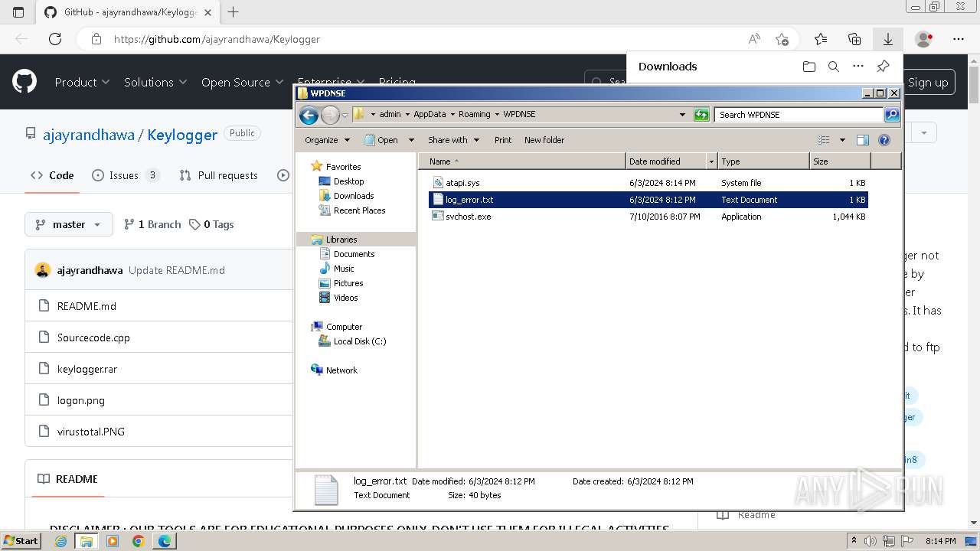Expand the view options dropdown arrow

[x=842, y=140]
